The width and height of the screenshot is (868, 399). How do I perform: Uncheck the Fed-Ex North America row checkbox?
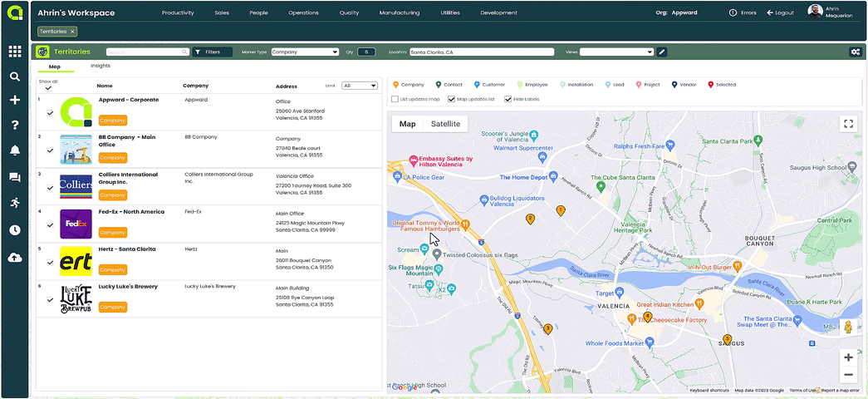pyautogui.click(x=51, y=225)
